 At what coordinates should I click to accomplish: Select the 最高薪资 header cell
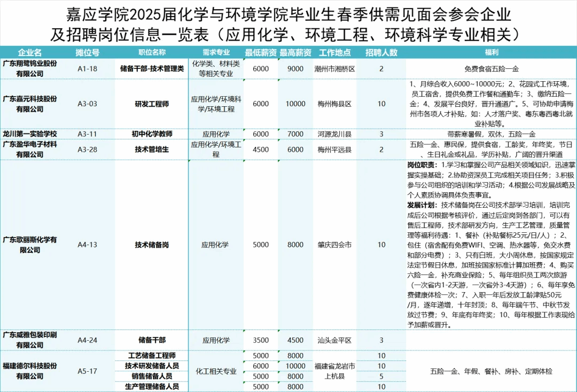(295, 53)
